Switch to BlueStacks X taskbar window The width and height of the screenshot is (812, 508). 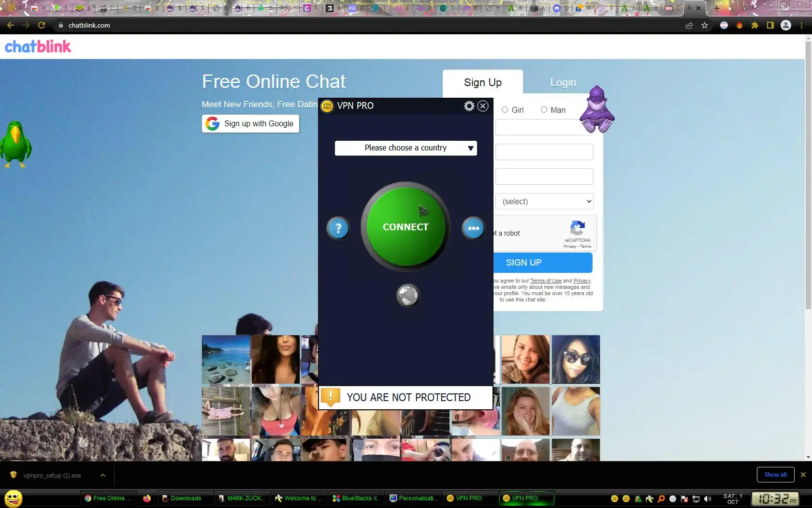356,498
